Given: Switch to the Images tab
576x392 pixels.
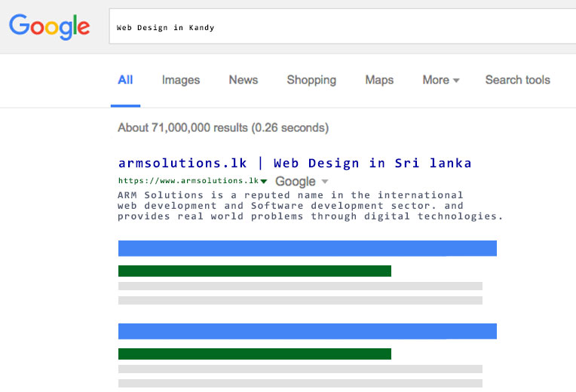Looking at the screenshot, I should click(181, 80).
